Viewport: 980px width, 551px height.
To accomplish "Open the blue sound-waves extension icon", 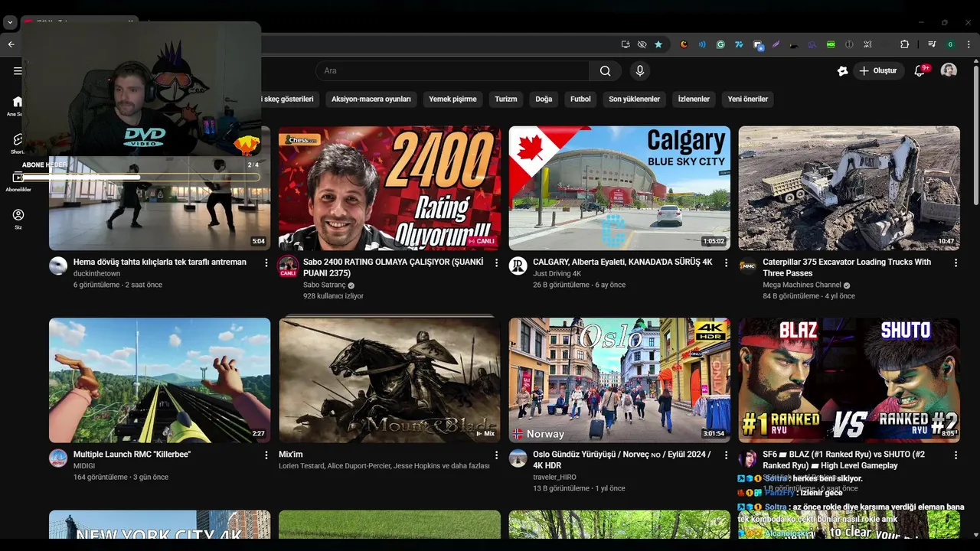I will coord(702,44).
